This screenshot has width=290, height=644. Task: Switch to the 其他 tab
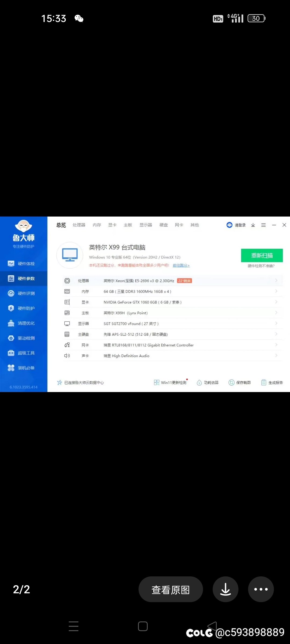(x=195, y=225)
